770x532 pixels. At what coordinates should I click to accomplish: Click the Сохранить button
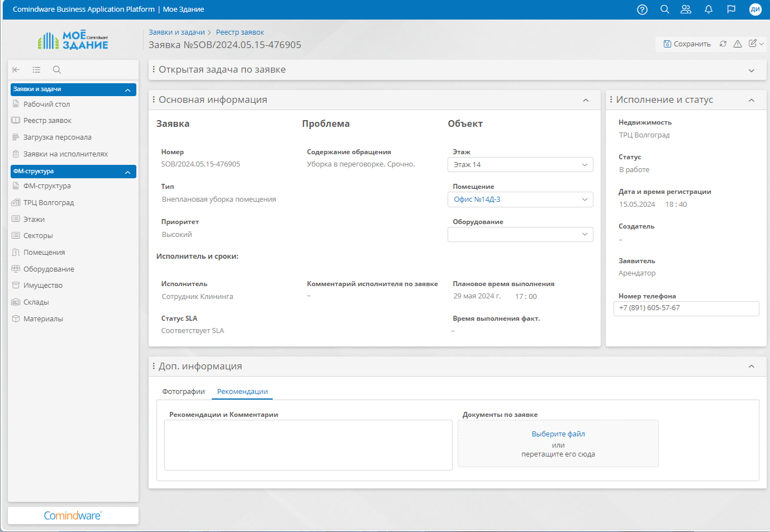(x=687, y=44)
